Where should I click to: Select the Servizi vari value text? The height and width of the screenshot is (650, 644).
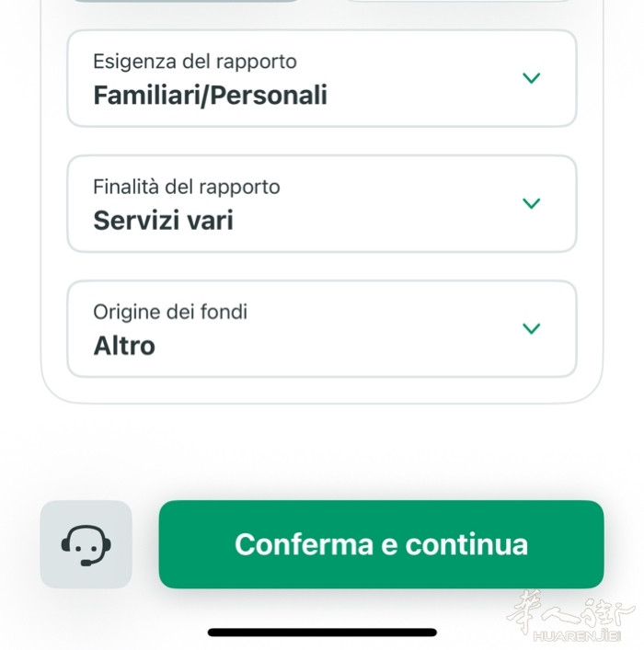click(163, 220)
